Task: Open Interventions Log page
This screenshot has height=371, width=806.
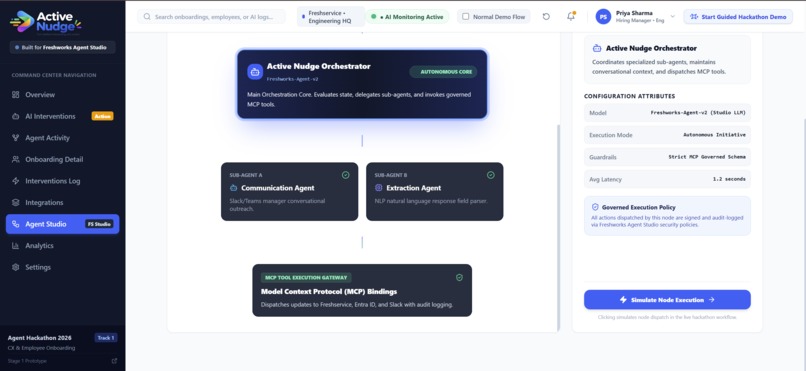Action: (x=62, y=181)
